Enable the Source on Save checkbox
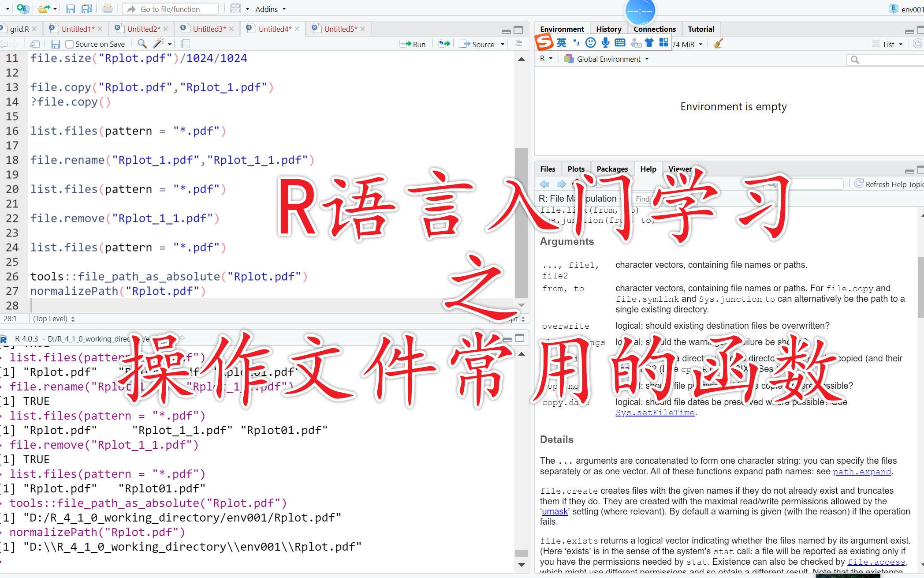 [69, 44]
